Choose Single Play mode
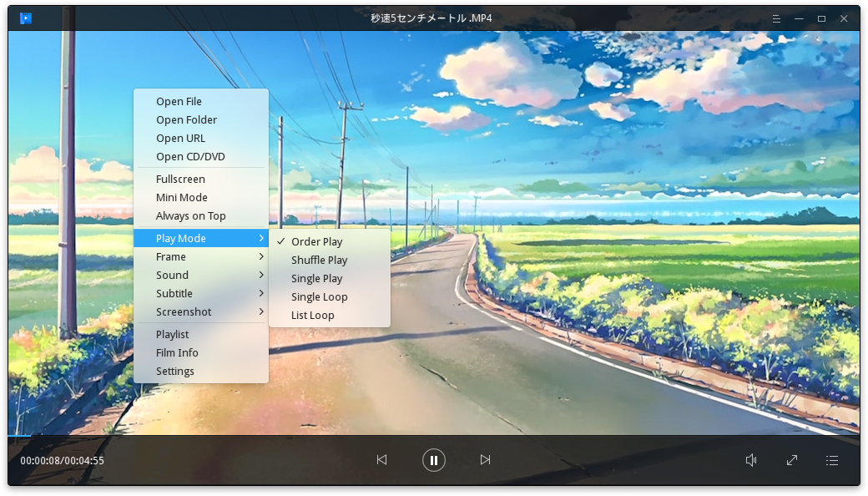The image size is (868, 496). tap(330, 278)
